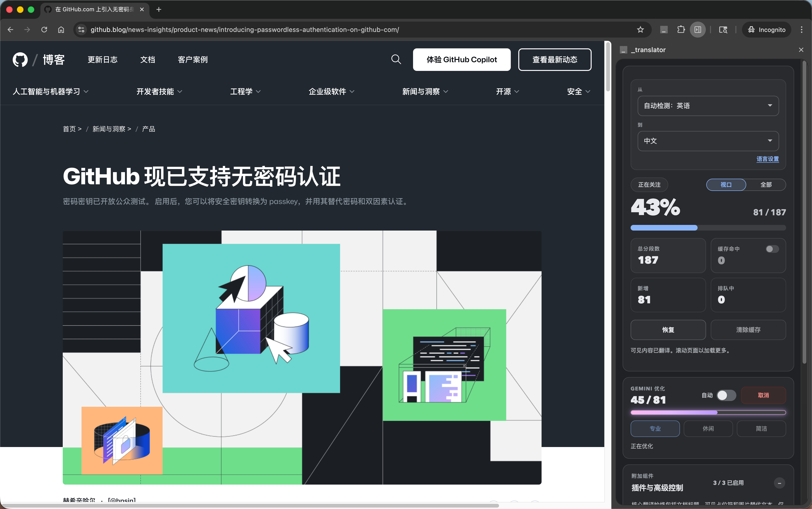Viewport: 812px width, 509px height.
Task: Expand the 工程学 menu
Action: coord(245,92)
